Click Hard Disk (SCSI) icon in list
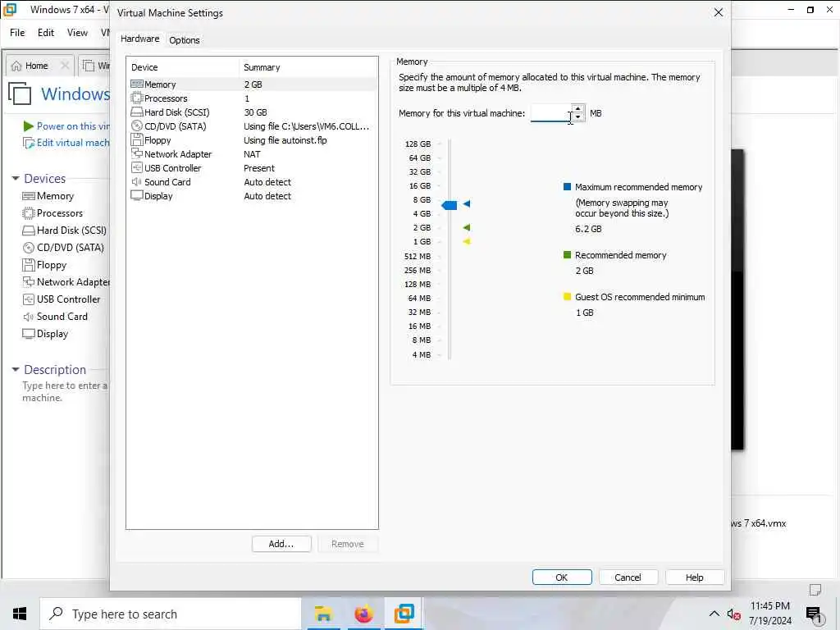The height and width of the screenshot is (630, 840). (137, 112)
